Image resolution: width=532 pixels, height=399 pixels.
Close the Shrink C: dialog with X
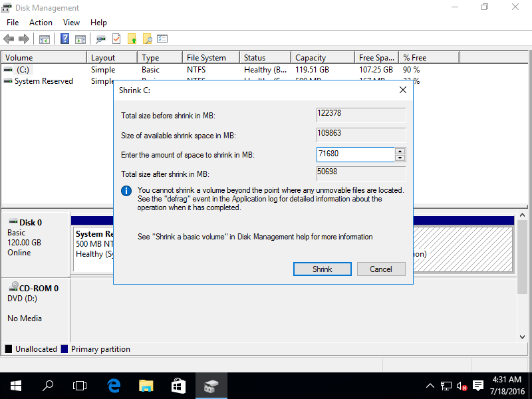[403, 90]
